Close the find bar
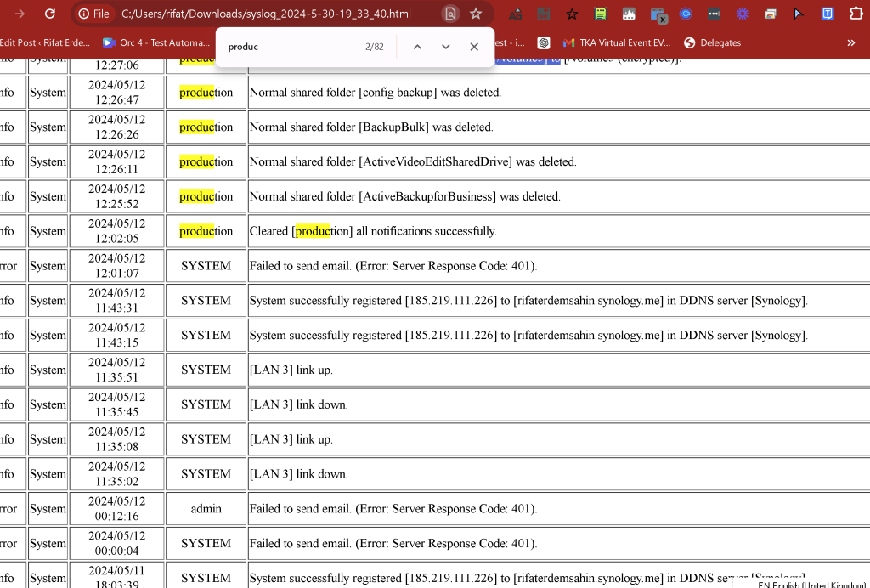The height and width of the screenshot is (588, 870). pyautogui.click(x=474, y=47)
